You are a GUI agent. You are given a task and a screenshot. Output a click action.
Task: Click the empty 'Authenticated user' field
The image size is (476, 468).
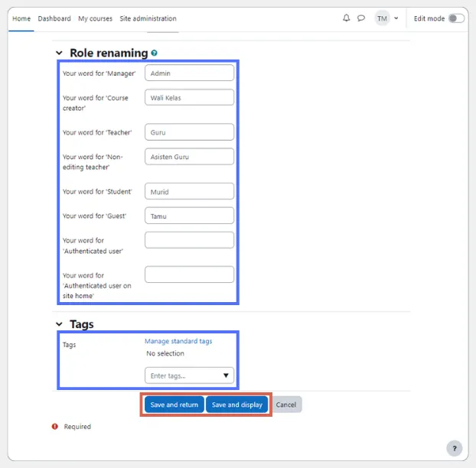click(x=190, y=240)
